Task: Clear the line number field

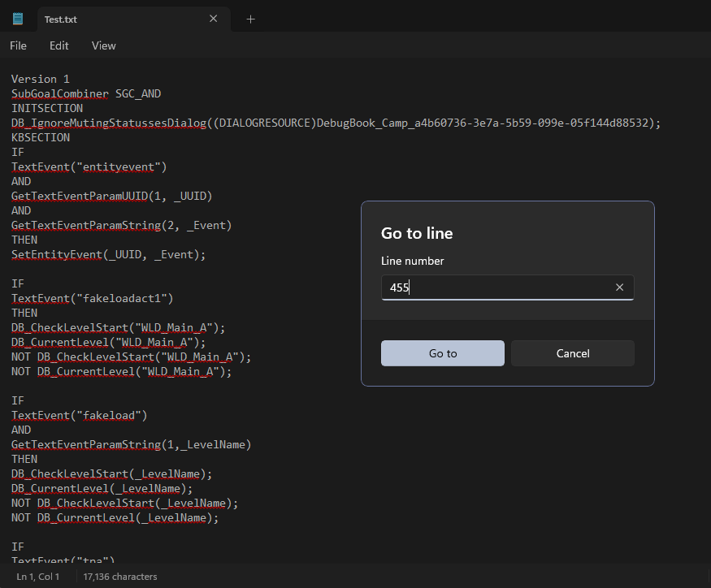Action: pyautogui.click(x=619, y=288)
